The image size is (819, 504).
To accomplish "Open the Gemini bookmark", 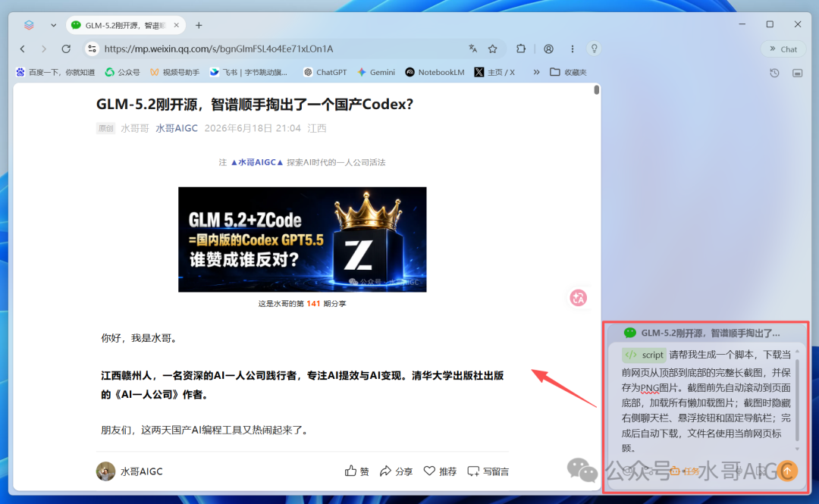I will [376, 72].
